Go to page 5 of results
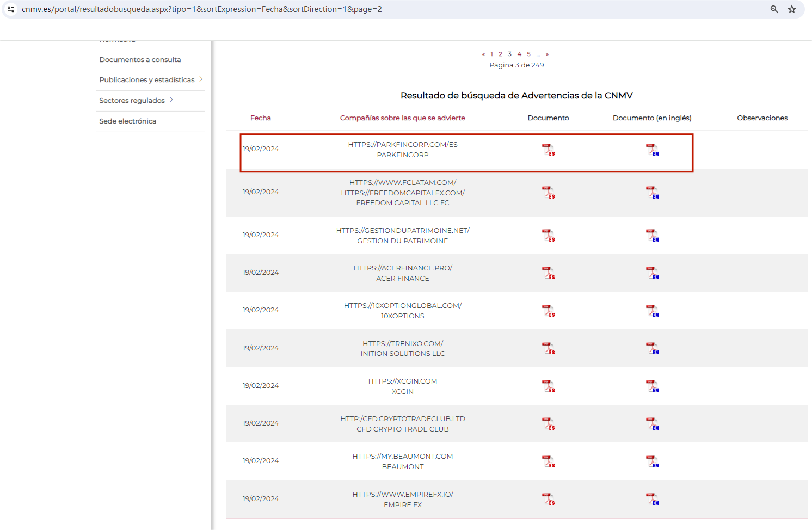Viewport: 812px width, 530px height. [528, 54]
